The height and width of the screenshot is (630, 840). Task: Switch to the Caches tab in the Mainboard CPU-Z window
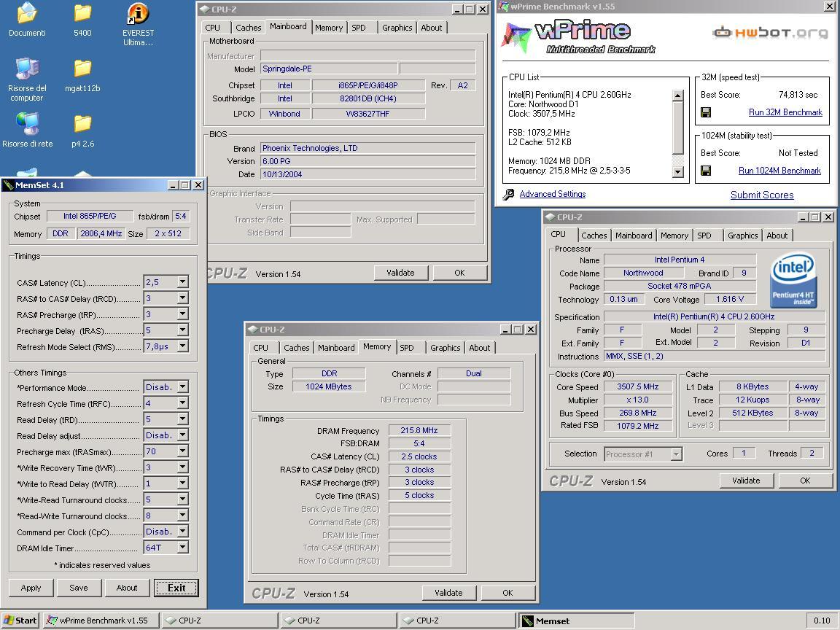point(249,28)
